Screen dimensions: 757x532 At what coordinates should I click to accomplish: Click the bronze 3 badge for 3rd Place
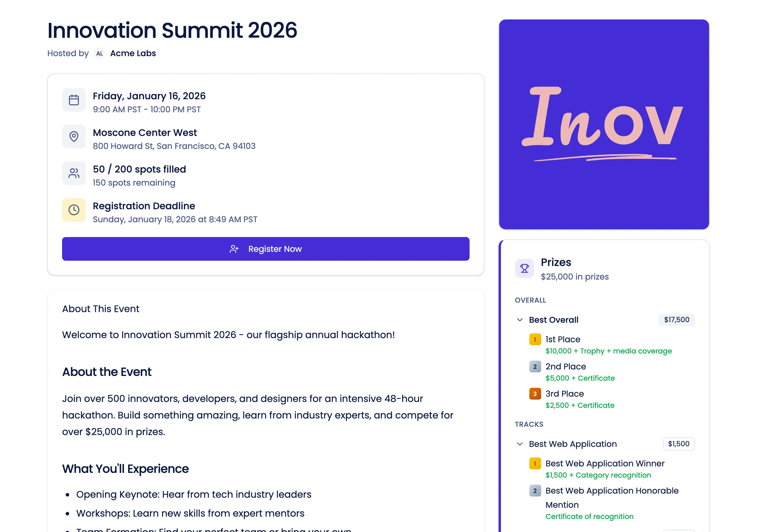coord(535,394)
